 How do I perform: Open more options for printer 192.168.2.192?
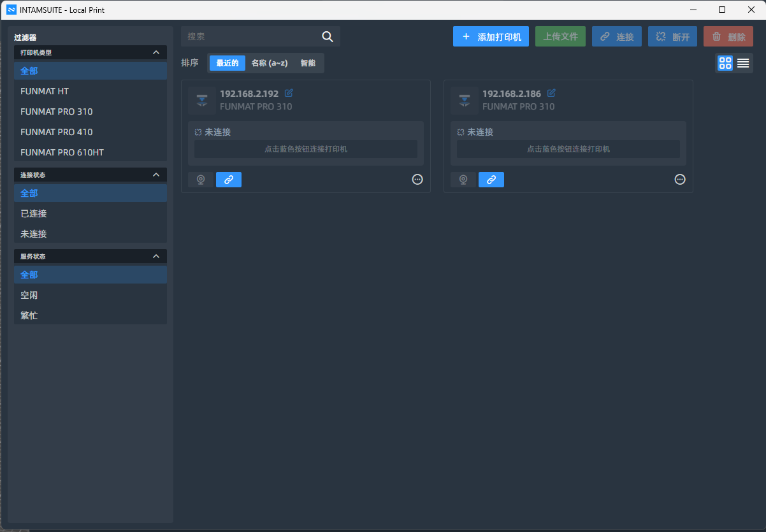[417, 180]
